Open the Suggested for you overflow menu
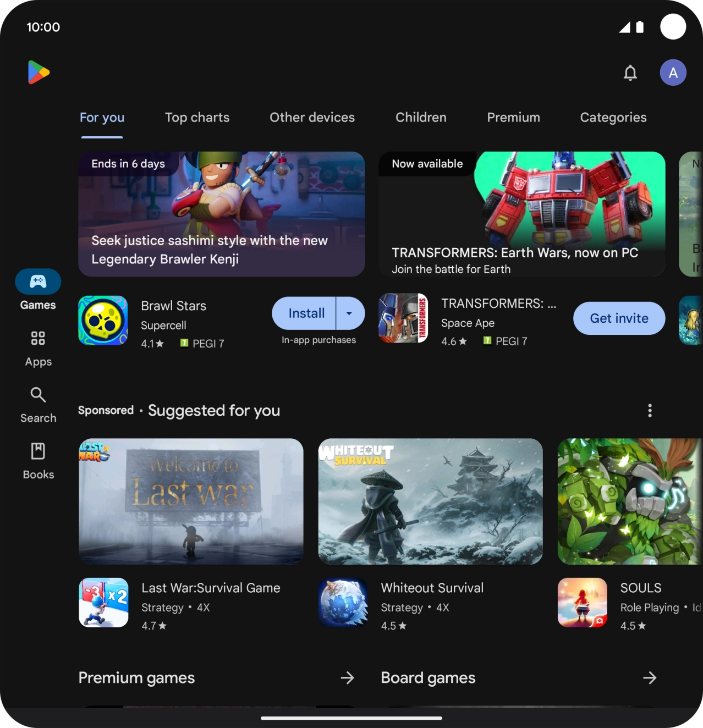Image resolution: width=703 pixels, height=728 pixels. [650, 411]
